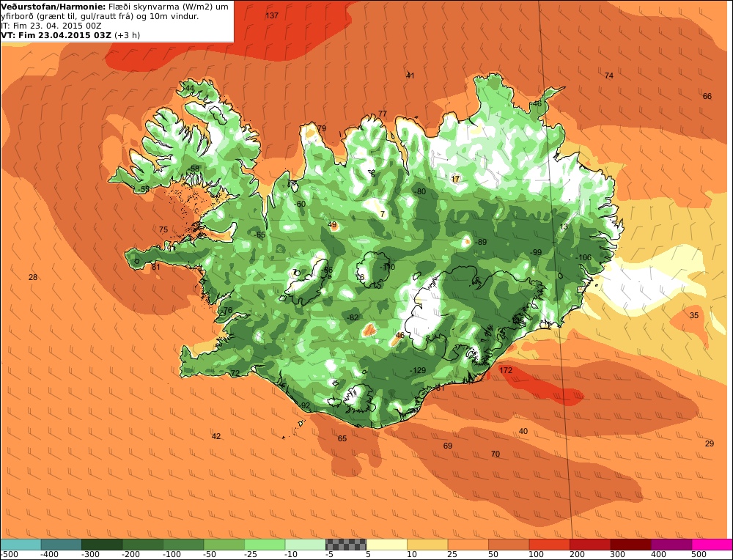Click the '74' flux value over the sea
Viewport: 733px width, 560px height.
click(x=608, y=75)
